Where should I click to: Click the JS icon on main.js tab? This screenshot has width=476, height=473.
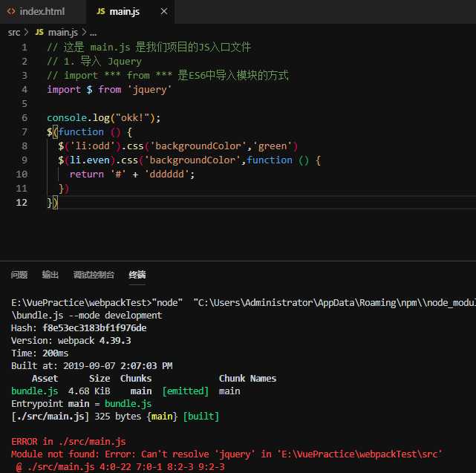click(101, 12)
